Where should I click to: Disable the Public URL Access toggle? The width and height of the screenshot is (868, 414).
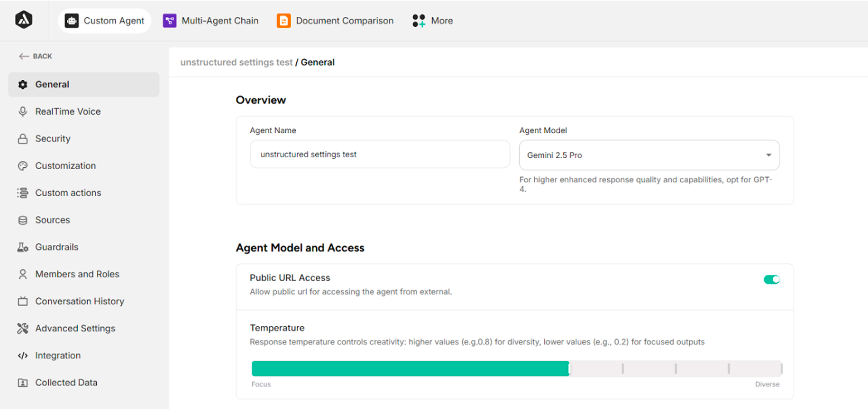(771, 280)
